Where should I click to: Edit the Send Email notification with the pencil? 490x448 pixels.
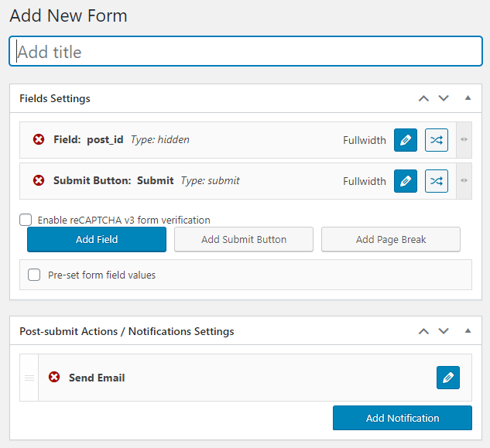[x=448, y=378]
